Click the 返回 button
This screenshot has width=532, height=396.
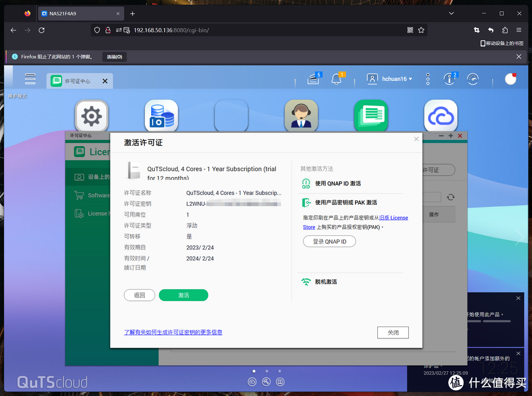(x=139, y=295)
